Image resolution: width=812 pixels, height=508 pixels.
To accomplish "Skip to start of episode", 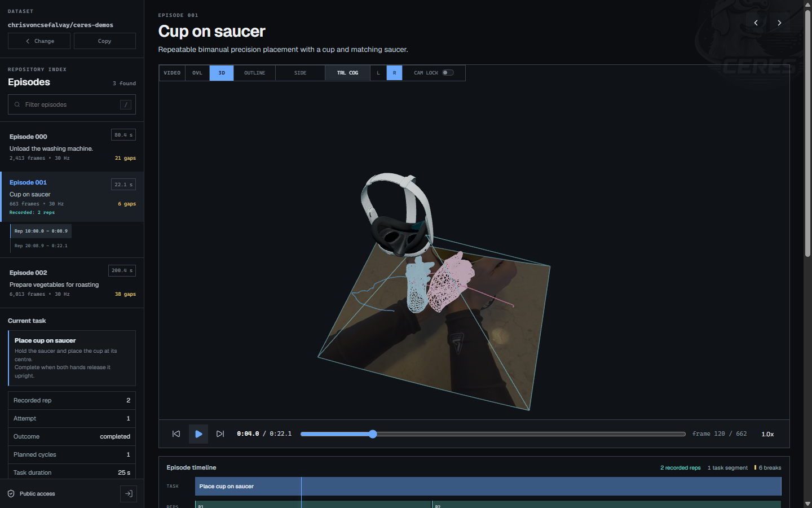I will 176,434.
